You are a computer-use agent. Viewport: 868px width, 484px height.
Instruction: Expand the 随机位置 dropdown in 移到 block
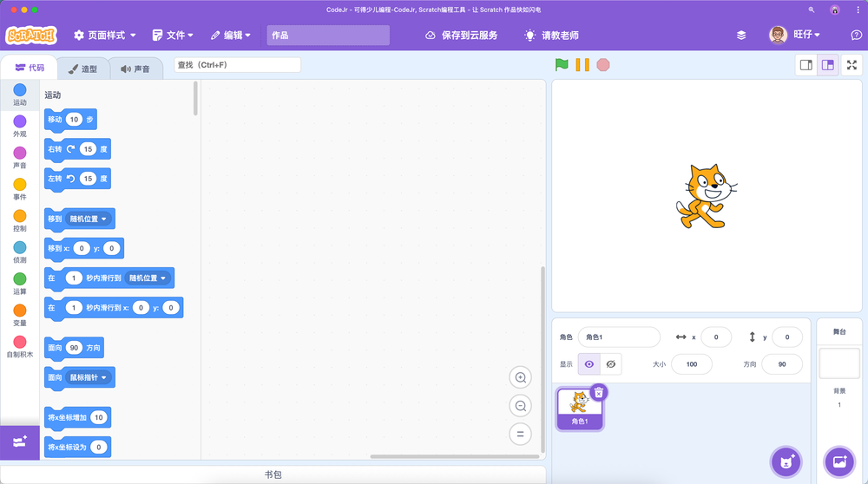(89, 219)
